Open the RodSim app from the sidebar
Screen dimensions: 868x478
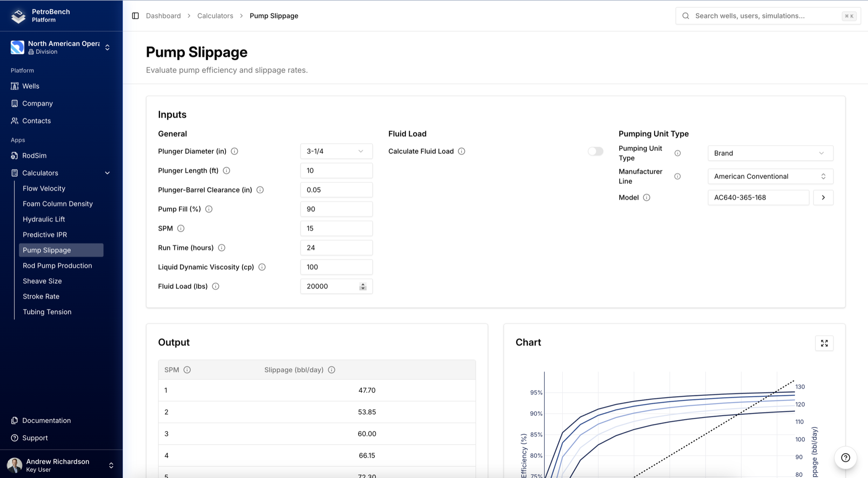[x=34, y=155]
